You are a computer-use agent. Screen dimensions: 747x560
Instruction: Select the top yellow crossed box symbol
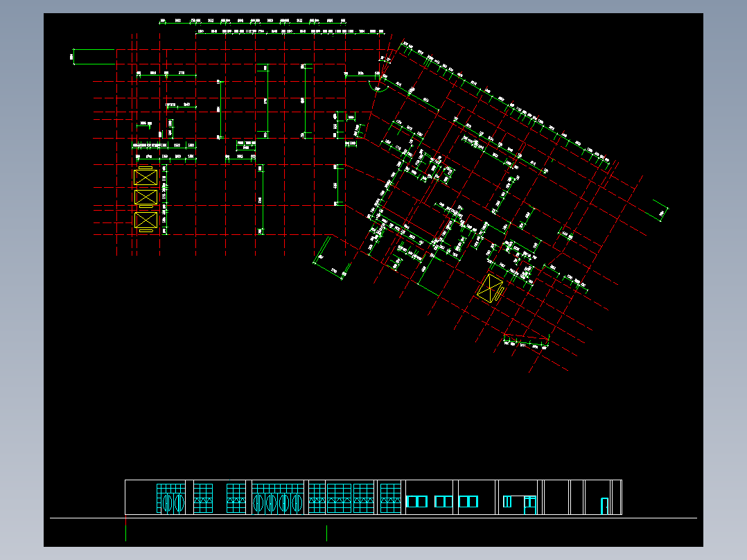coord(146,177)
